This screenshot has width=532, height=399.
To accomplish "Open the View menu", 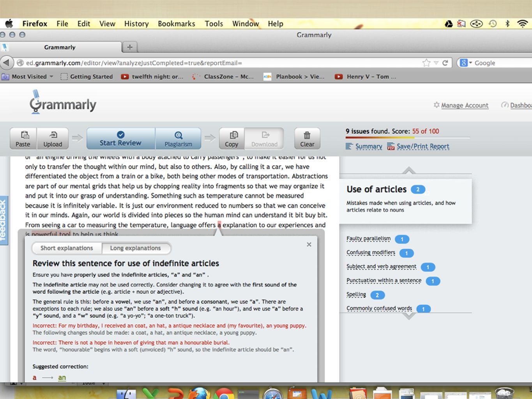I will [x=107, y=23].
